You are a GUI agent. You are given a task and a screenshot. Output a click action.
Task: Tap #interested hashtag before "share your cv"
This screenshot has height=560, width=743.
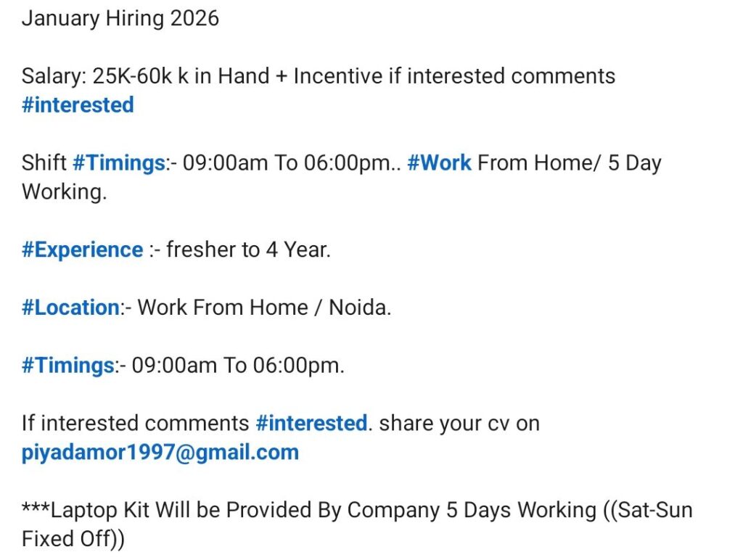[x=311, y=423]
